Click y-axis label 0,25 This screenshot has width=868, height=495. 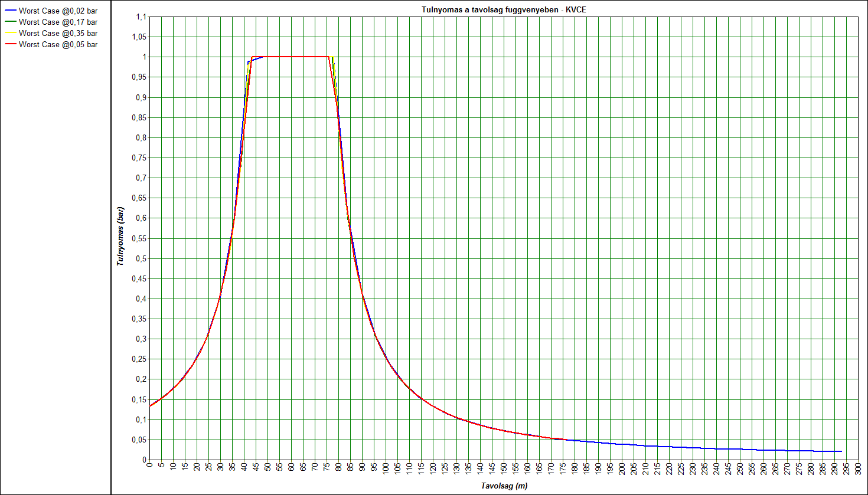(x=138, y=359)
